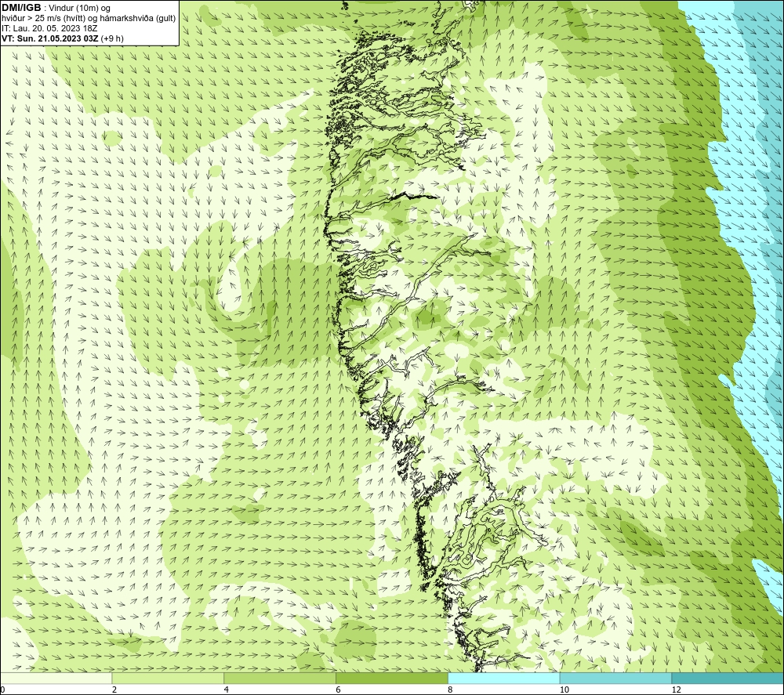Click the scale label '0'
The width and height of the screenshot is (784, 695).
click(x=3, y=690)
